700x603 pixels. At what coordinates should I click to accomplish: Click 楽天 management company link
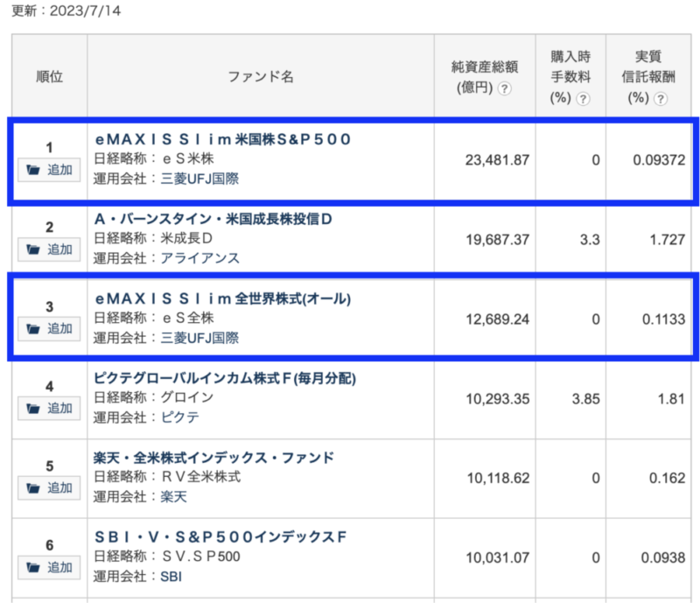coord(173,497)
